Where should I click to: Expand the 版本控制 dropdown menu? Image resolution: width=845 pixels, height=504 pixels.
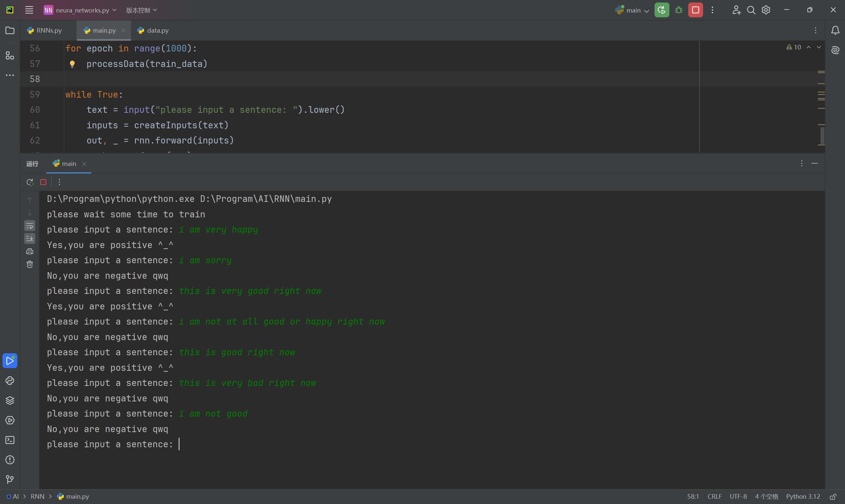coord(141,10)
